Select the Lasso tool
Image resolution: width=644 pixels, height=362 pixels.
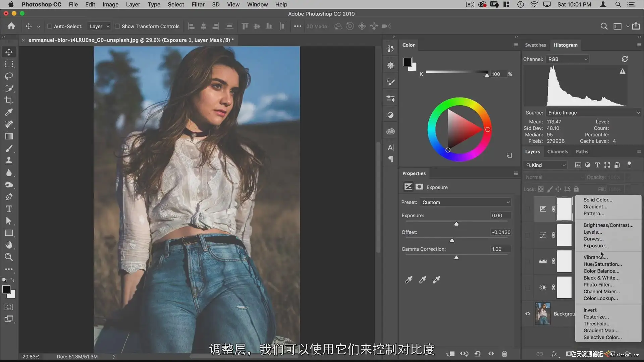[x=9, y=76]
